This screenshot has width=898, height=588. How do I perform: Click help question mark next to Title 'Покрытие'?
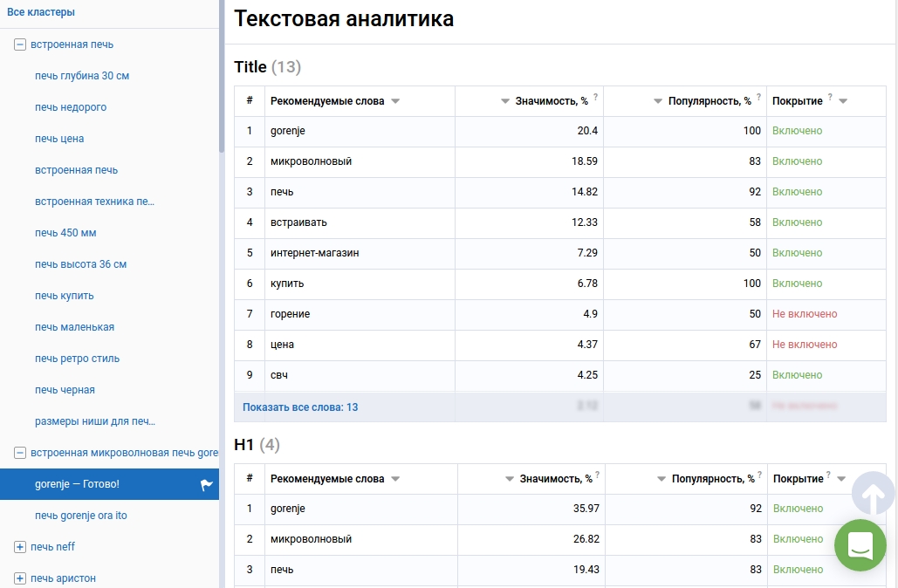(x=830, y=97)
